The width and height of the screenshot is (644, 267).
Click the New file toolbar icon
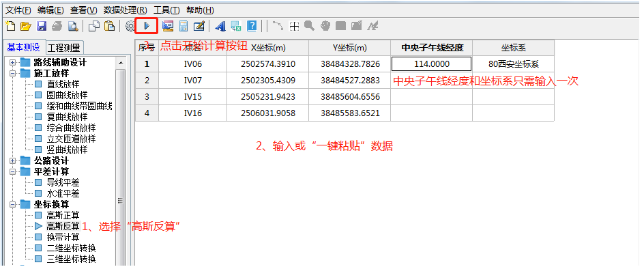pyautogui.click(x=10, y=27)
